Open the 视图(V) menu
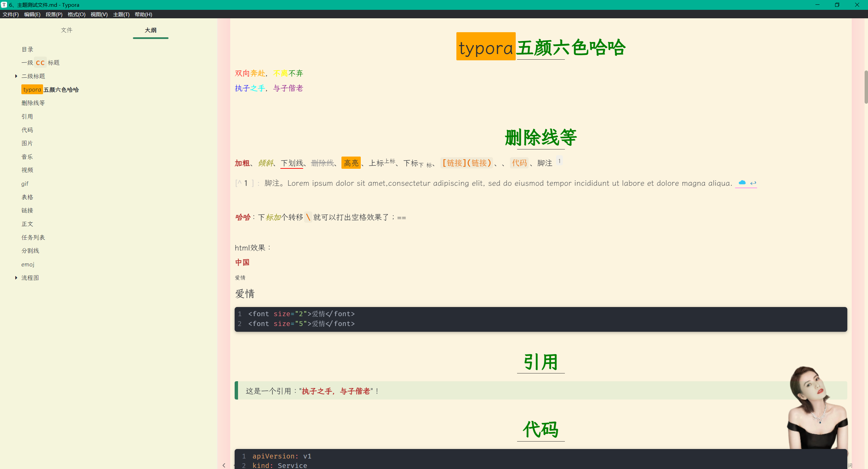 (99, 14)
